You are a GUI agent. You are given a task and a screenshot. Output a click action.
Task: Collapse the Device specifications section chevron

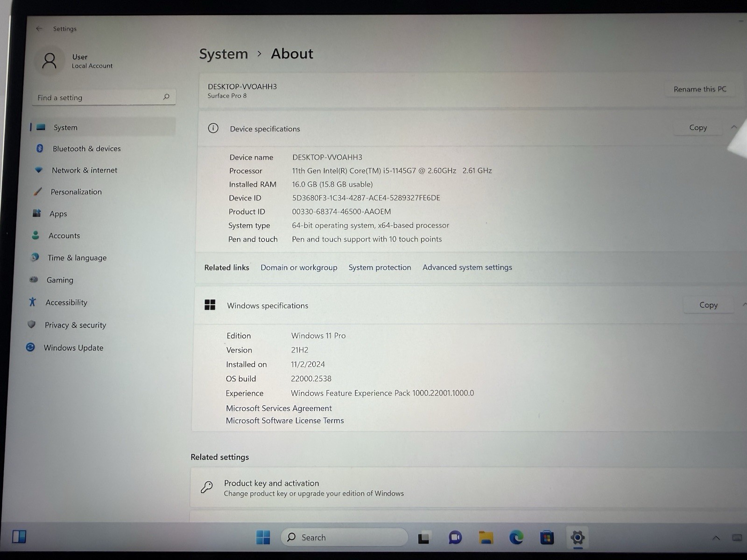pyautogui.click(x=734, y=127)
